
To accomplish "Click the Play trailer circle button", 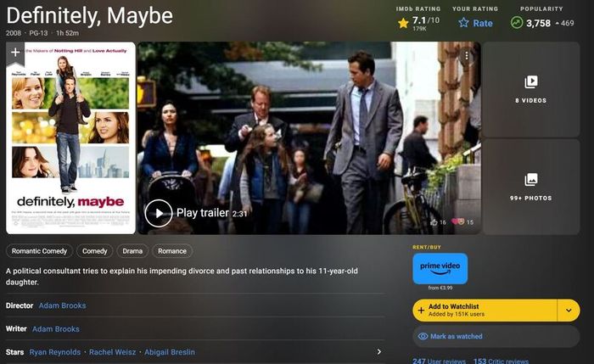I will tap(159, 213).
